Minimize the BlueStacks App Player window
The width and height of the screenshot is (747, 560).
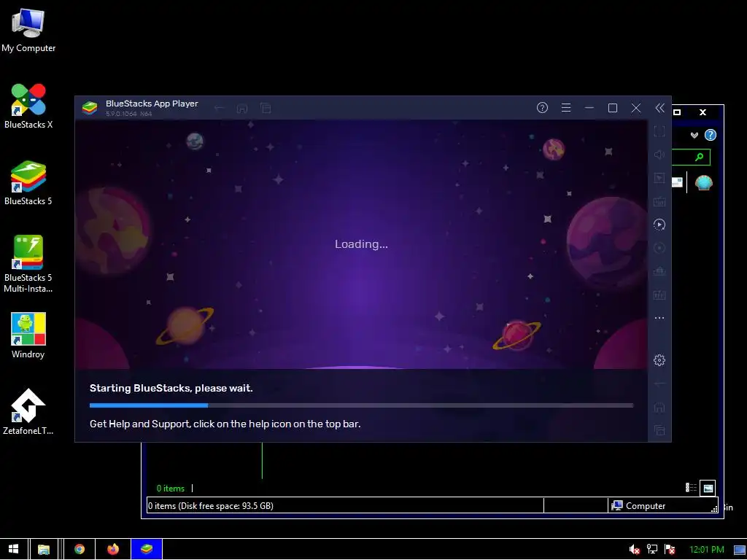(589, 108)
